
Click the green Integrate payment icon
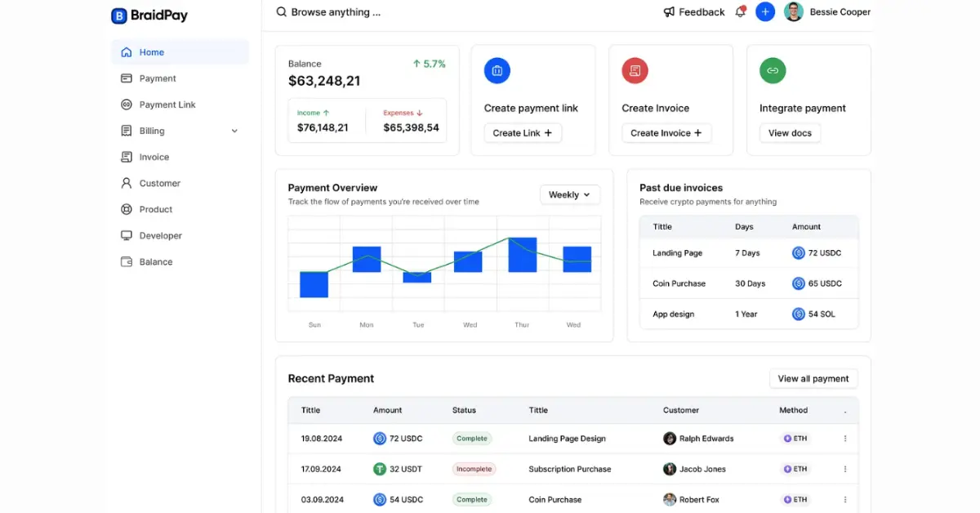[x=773, y=70]
